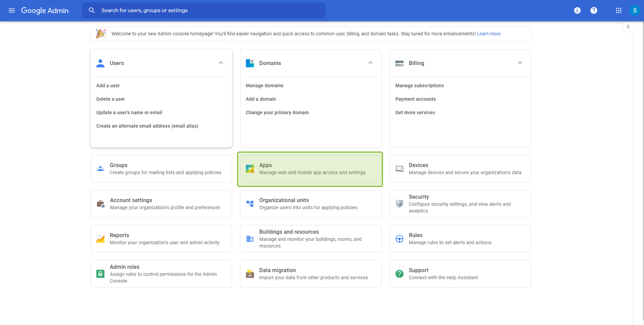Collapse the Billing card
Viewport: 644px width, 325px height.
click(x=520, y=63)
